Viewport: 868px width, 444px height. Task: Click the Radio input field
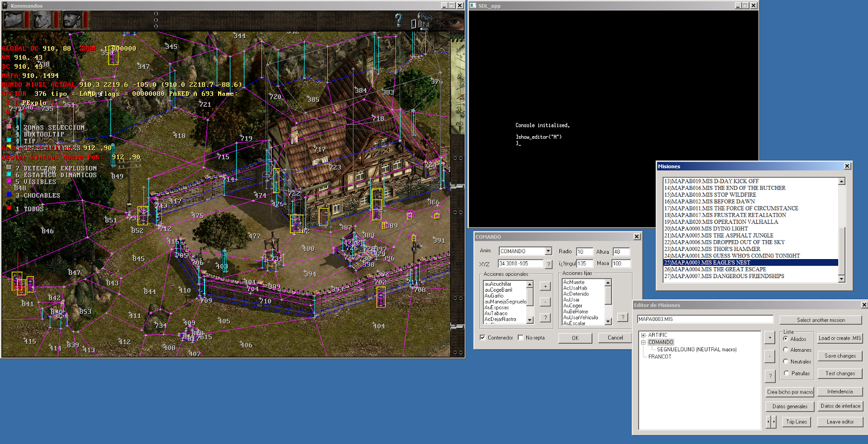(584, 252)
